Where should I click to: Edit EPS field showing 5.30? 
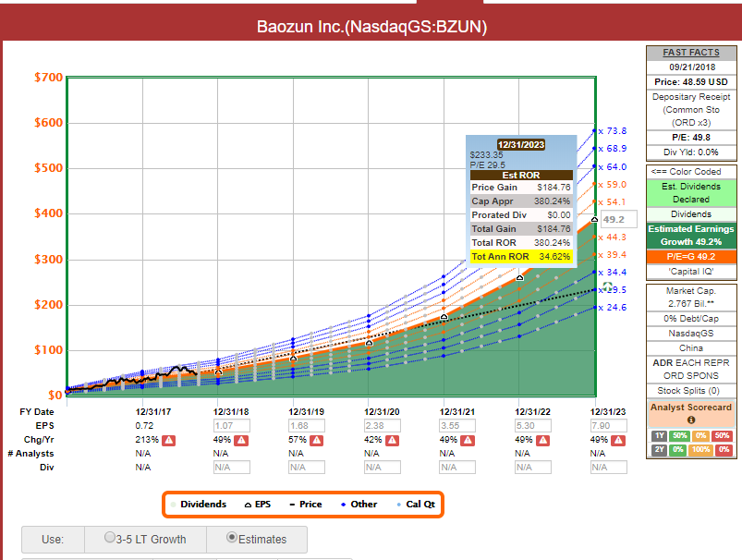click(x=533, y=426)
